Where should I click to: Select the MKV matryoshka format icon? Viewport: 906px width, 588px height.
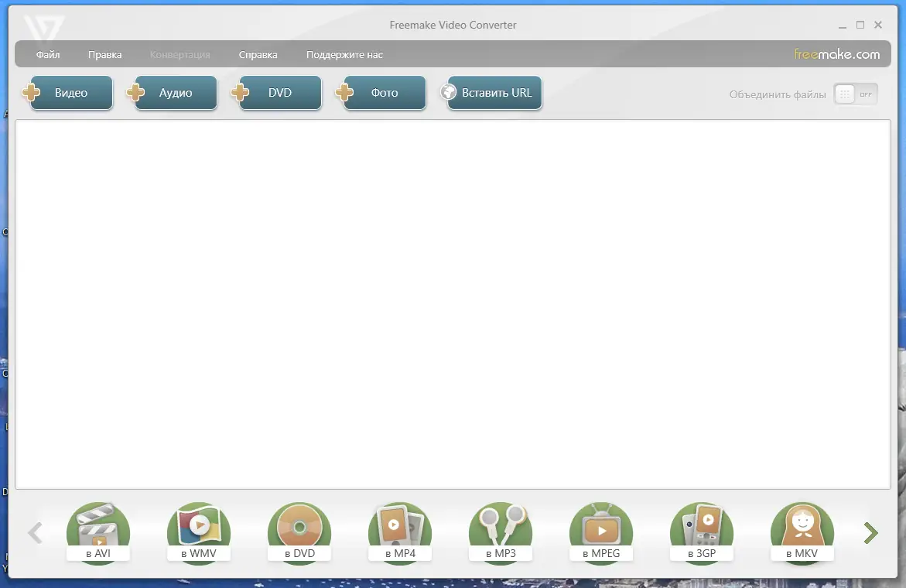(x=802, y=532)
